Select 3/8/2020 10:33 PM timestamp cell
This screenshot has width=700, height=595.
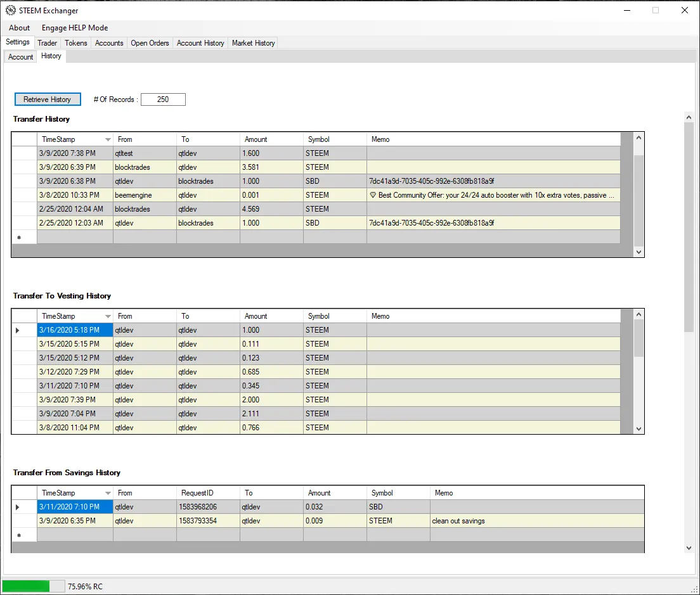[75, 195]
